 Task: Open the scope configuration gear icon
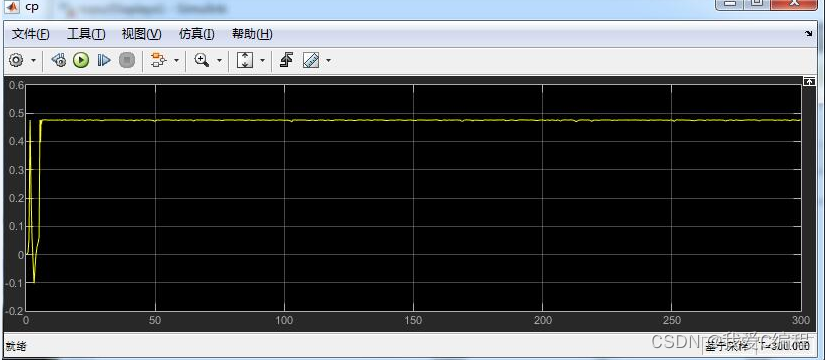(16, 61)
